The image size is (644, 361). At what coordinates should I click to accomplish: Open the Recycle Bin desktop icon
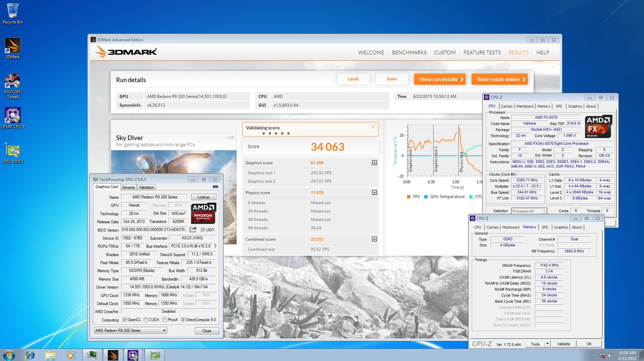click(13, 13)
